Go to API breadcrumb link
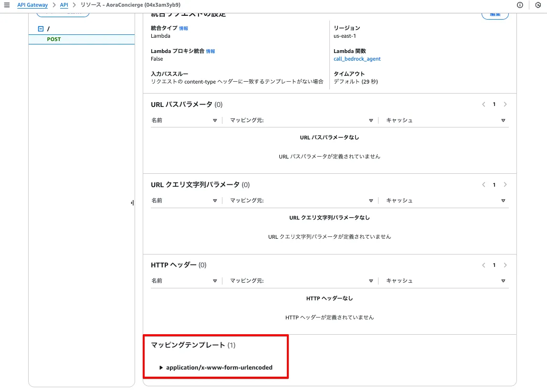Screen dimensions: 547x392 click(x=64, y=5)
